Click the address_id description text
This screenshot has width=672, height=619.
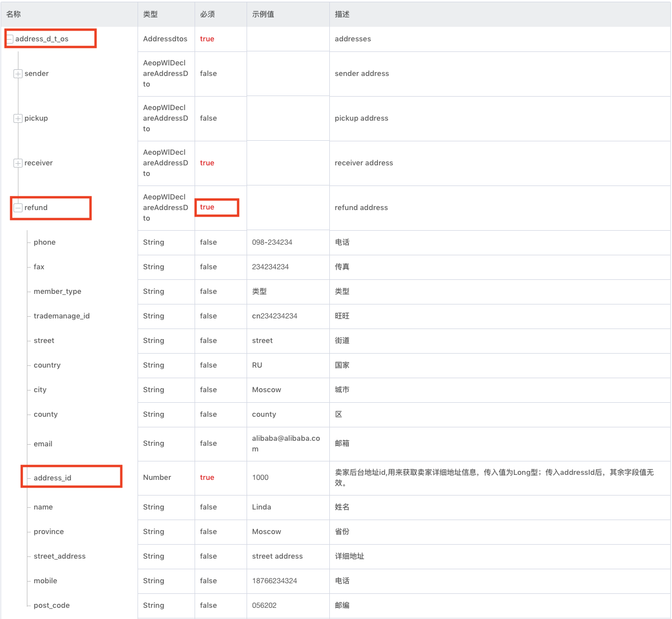[494, 478]
